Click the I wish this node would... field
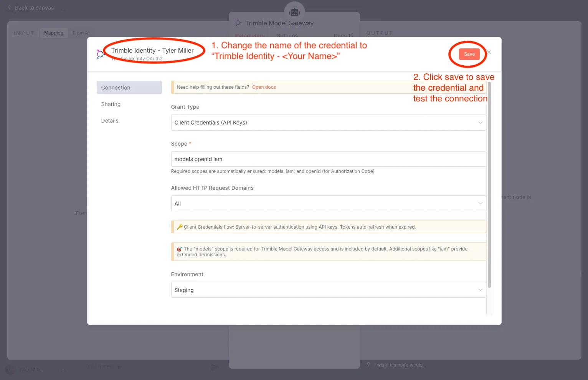Viewport: 588px width, 380px height. point(400,365)
